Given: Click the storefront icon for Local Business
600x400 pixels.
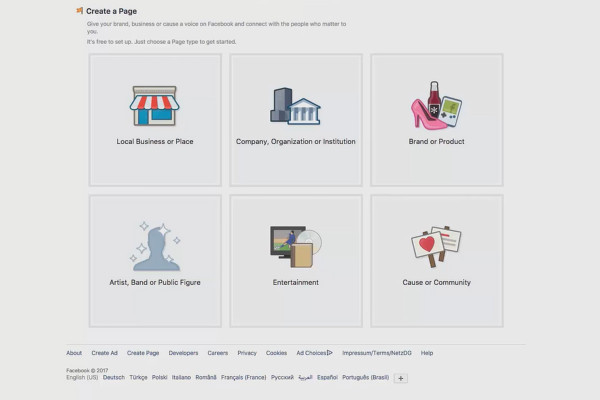Looking at the screenshot, I should coord(155,106).
